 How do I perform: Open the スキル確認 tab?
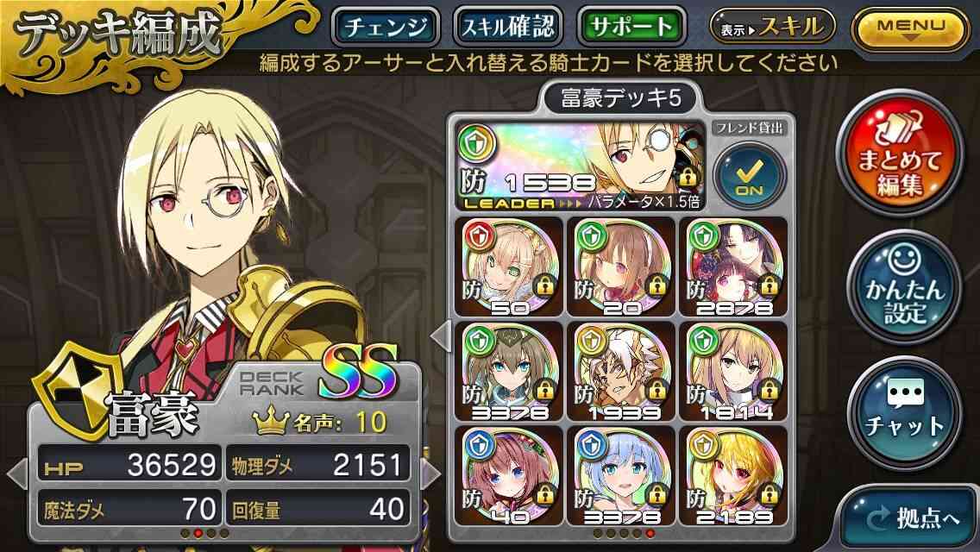(507, 27)
